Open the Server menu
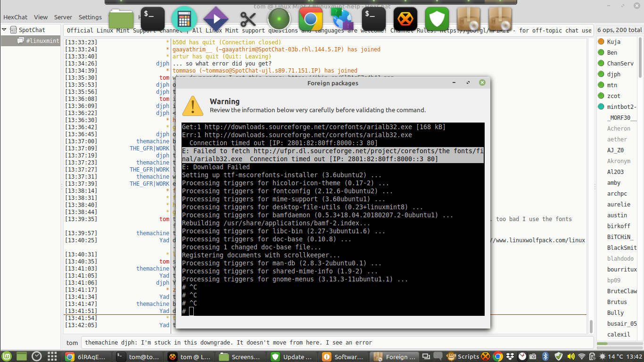This screenshot has width=644, height=362. [x=63, y=17]
